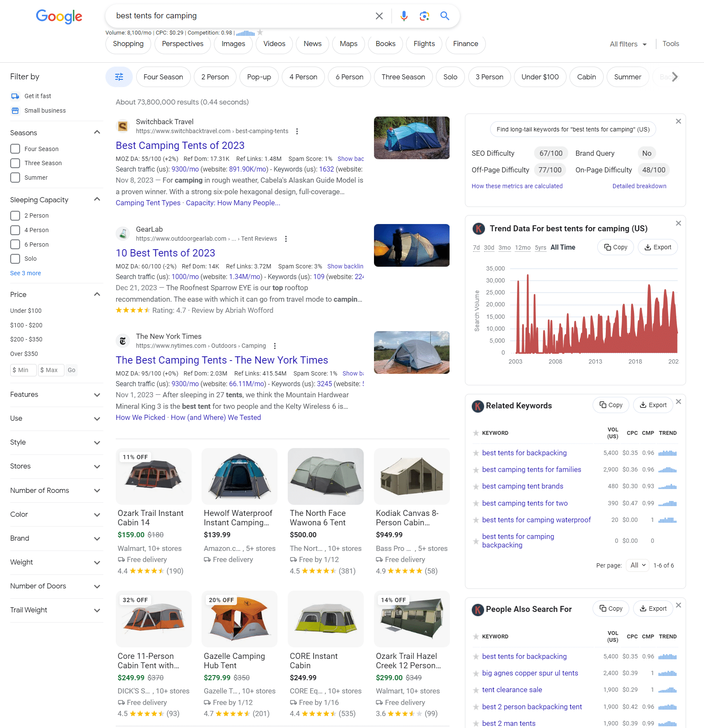
Task: Switch to the Shopping tab
Action: click(128, 44)
